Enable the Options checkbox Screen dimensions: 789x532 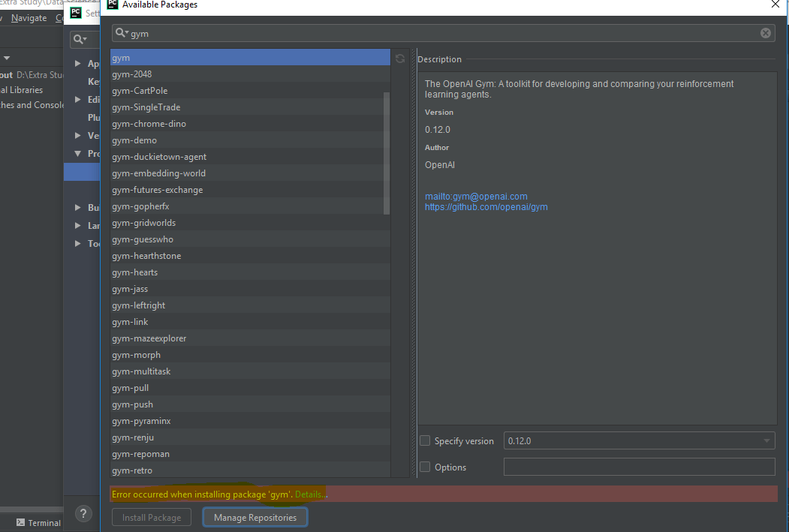[425, 467]
